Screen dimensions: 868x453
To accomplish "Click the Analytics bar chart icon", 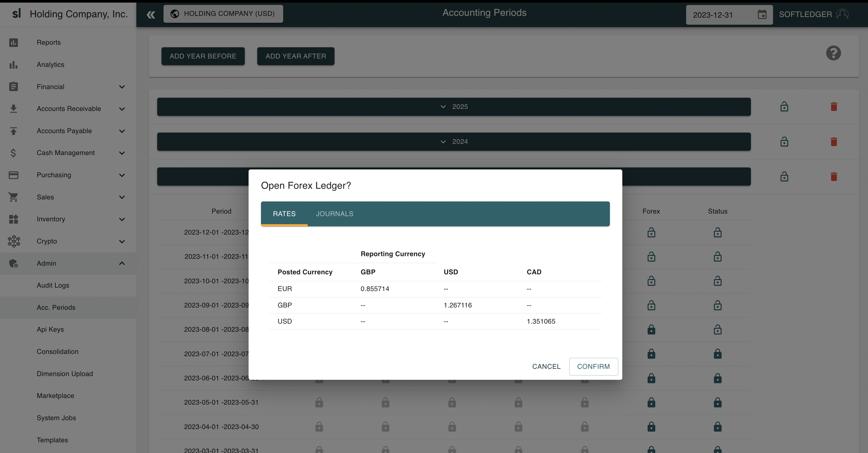I will pyautogui.click(x=14, y=65).
